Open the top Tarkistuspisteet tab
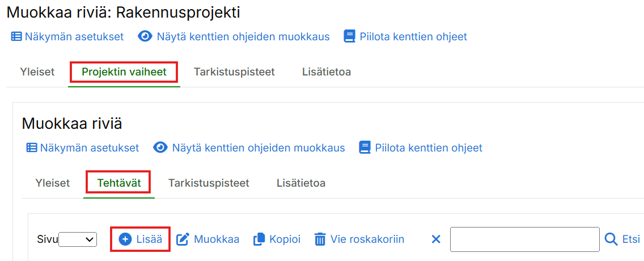The width and height of the screenshot is (644, 261). pos(234,72)
